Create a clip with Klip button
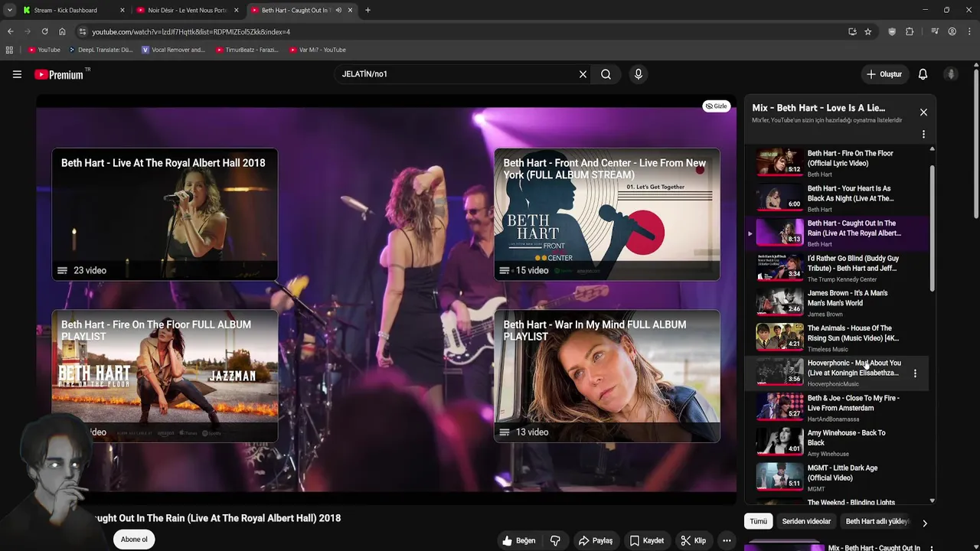The image size is (980, 551). click(x=694, y=540)
